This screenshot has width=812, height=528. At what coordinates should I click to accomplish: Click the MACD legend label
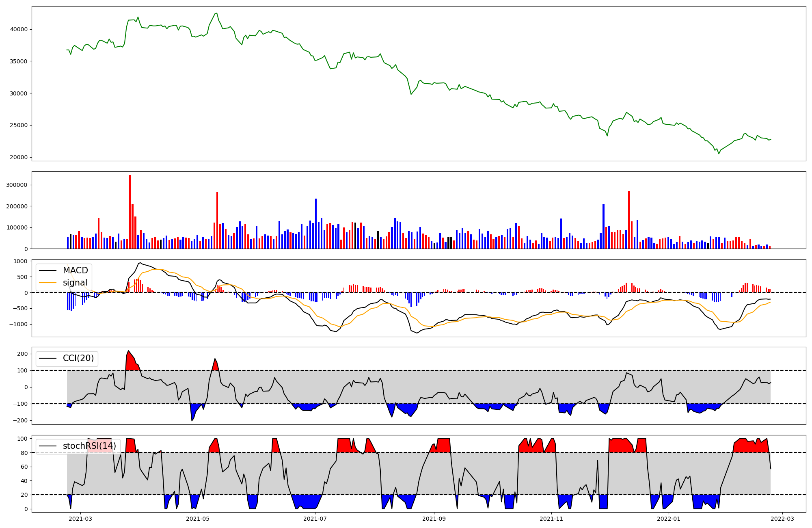point(75,270)
